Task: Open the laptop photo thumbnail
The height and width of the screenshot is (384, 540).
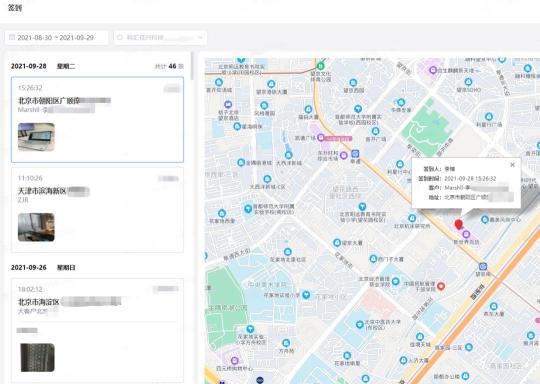Action: pyautogui.click(x=36, y=137)
